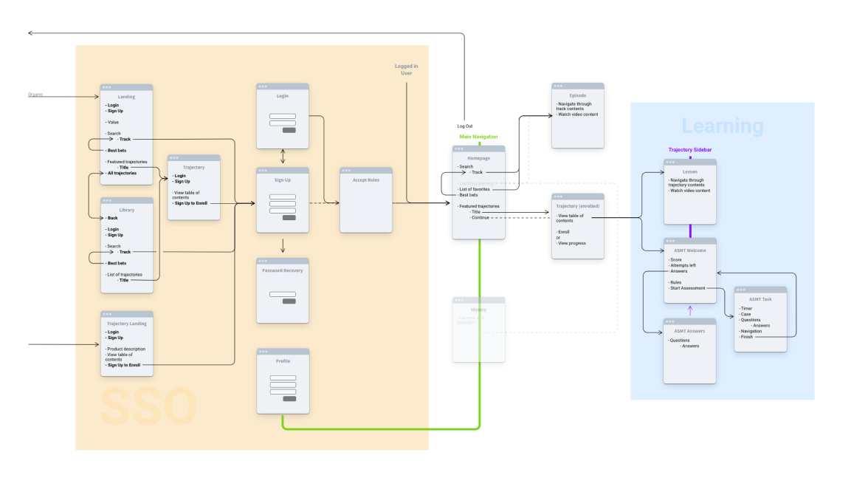Select the first input field in the Sign Up card

283,197
